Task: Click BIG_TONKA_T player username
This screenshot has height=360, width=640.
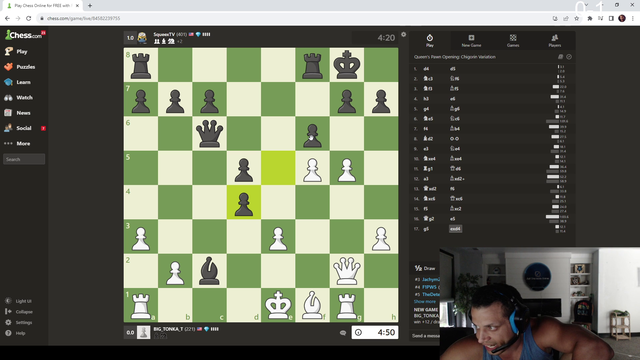Action: 168,329
